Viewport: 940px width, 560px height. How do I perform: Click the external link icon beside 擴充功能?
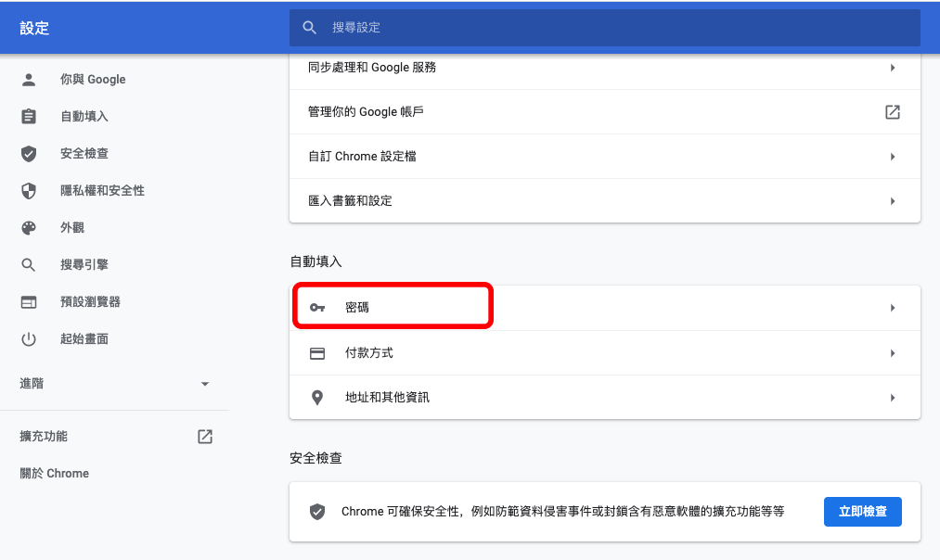[205, 437]
